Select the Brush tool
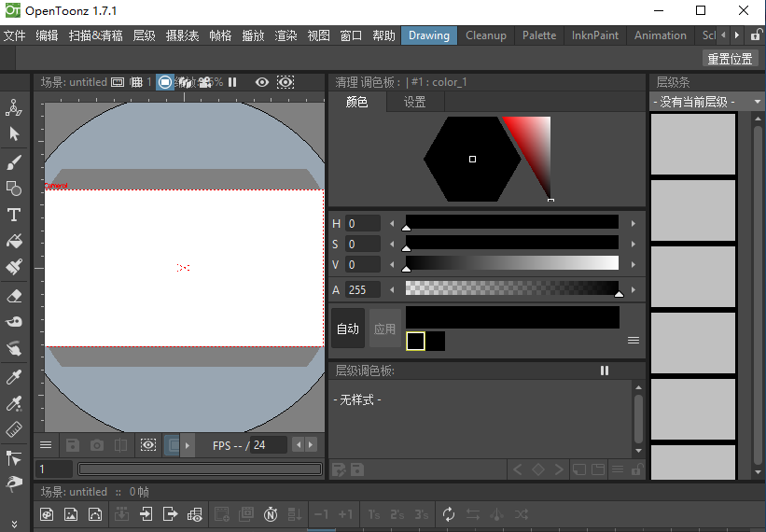This screenshot has width=766, height=532. (x=14, y=162)
